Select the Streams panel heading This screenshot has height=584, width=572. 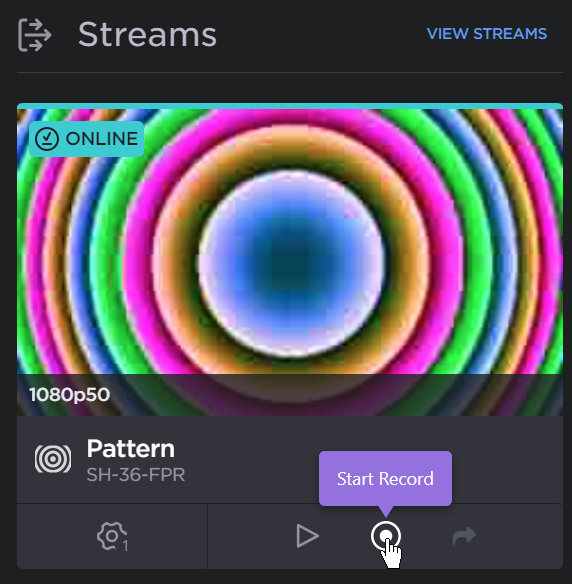click(x=147, y=34)
